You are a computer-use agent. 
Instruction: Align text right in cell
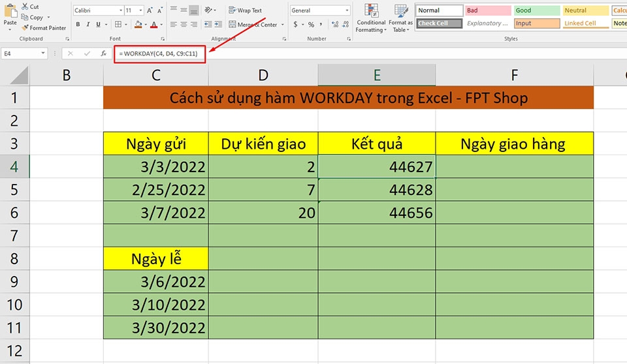194,24
